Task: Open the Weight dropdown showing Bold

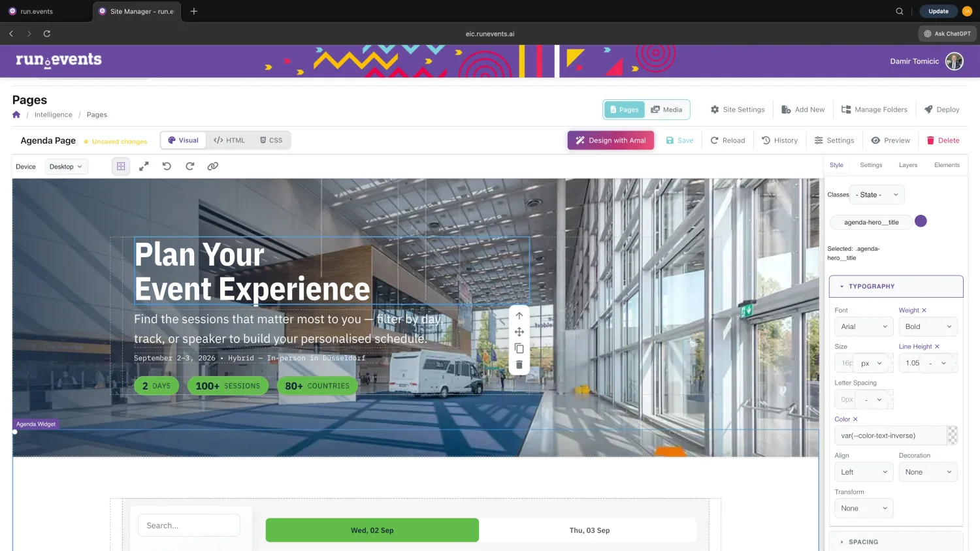Action: pos(928,326)
